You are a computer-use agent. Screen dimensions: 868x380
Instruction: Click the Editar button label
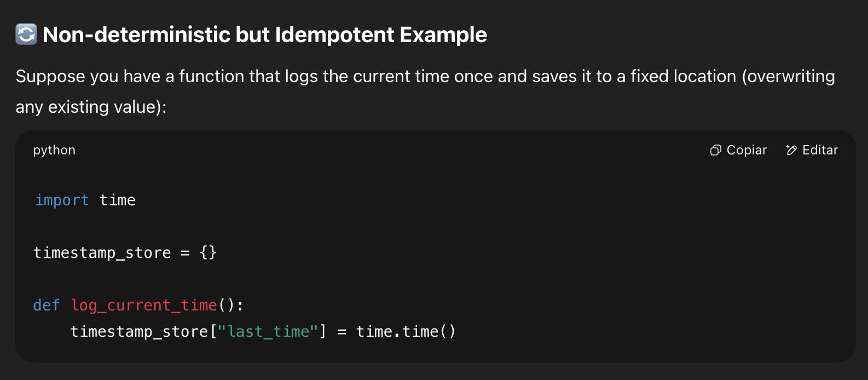click(820, 150)
